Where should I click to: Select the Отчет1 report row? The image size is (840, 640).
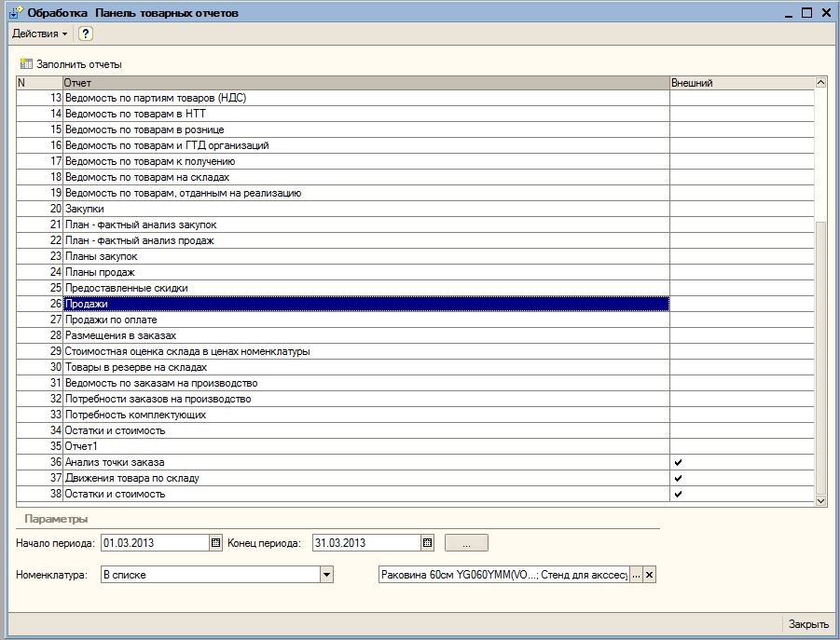click(x=366, y=446)
